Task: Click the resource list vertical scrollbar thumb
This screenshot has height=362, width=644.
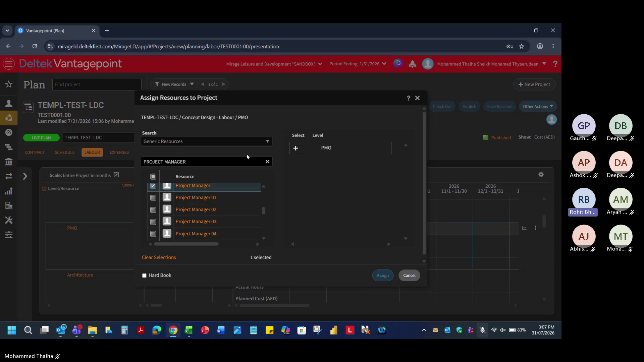Action: pyautogui.click(x=264, y=211)
